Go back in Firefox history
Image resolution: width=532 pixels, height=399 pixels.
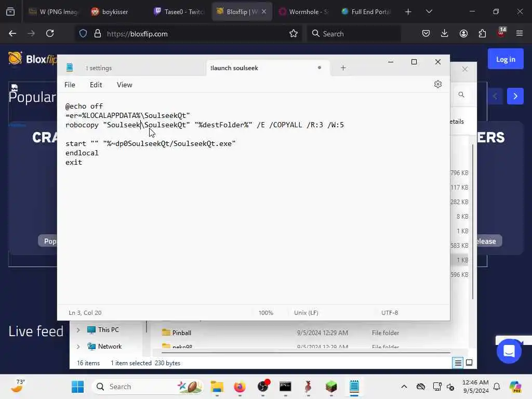coord(12,34)
